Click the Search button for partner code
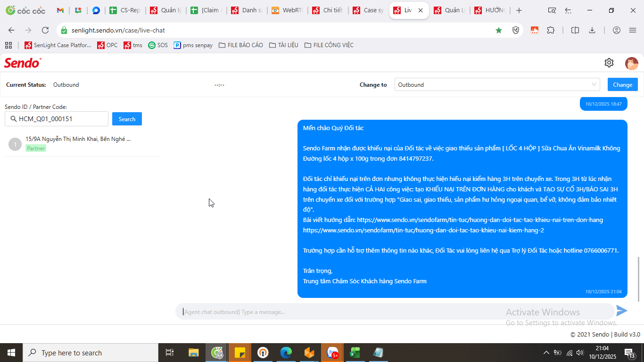The height and width of the screenshot is (362, 644). (x=127, y=119)
